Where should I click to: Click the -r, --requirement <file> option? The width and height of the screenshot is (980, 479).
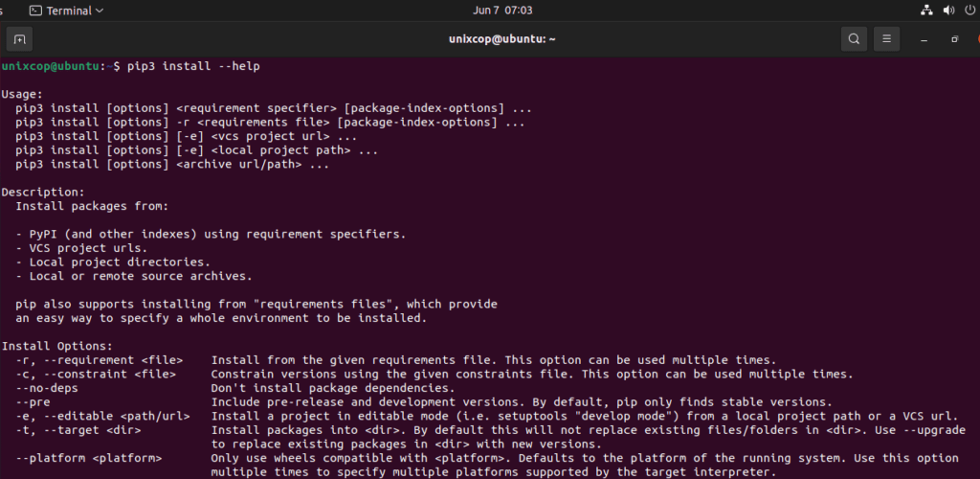100,360
